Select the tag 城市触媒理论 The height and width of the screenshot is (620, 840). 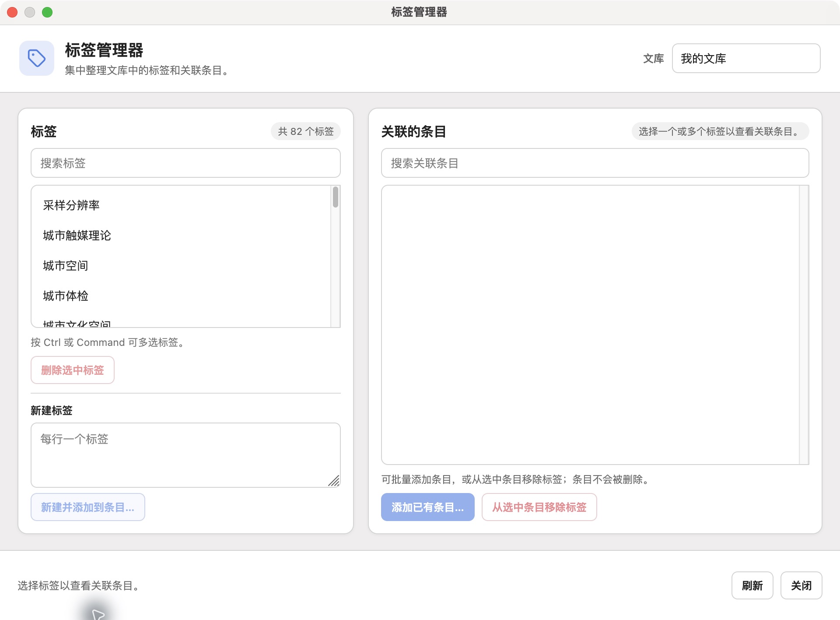[181, 235]
